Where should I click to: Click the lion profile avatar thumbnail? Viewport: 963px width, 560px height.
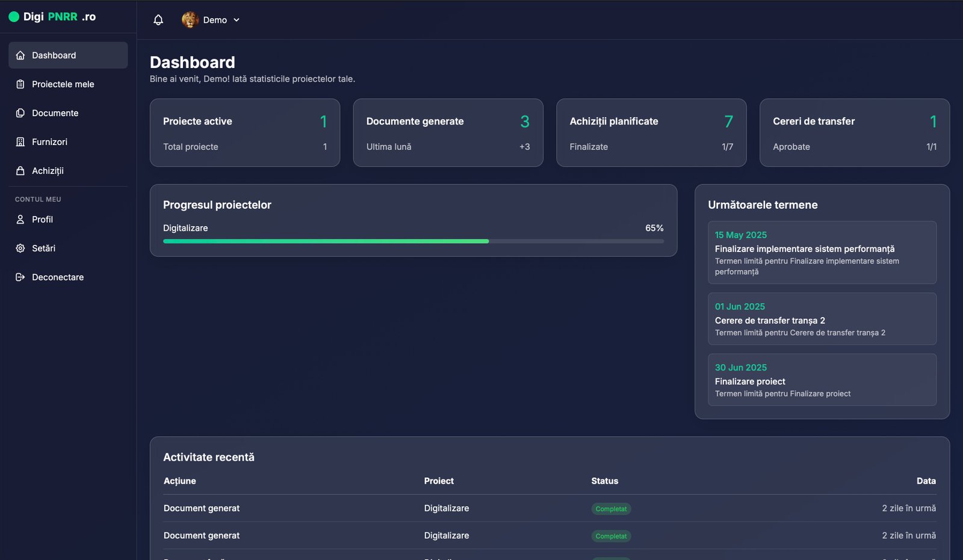pyautogui.click(x=191, y=19)
